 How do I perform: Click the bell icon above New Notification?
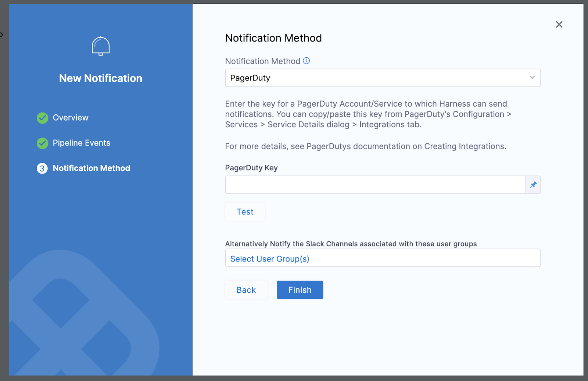(100, 46)
